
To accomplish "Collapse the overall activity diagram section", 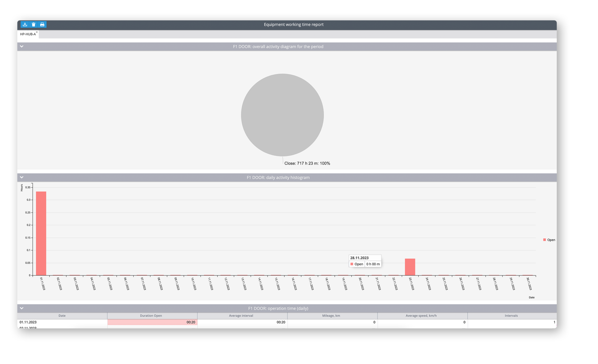I will click(x=22, y=46).
